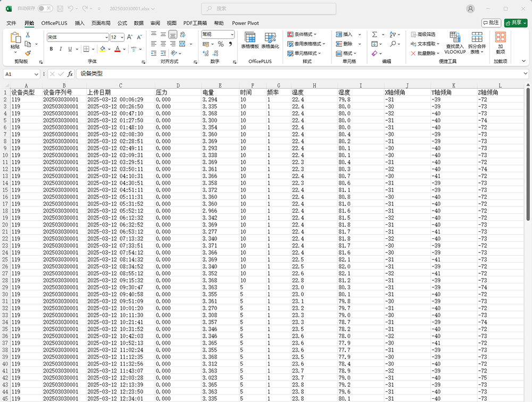Click the 搜索 search box
Image resolution: width=532 pixels, height=402 pixels.
pyautogui.click(x=269, y=9)
